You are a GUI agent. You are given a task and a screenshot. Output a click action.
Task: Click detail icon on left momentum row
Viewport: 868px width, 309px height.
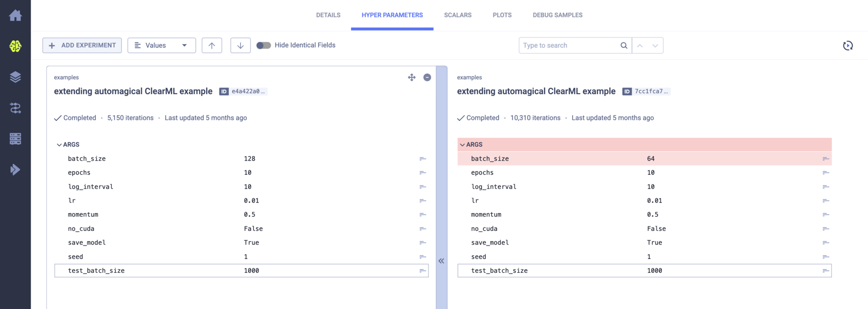pyautogui.click(x=423, y=215)
